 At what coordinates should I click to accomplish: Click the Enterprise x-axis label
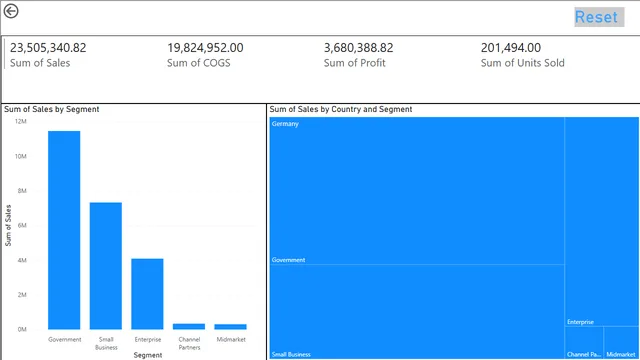point(148,339)
